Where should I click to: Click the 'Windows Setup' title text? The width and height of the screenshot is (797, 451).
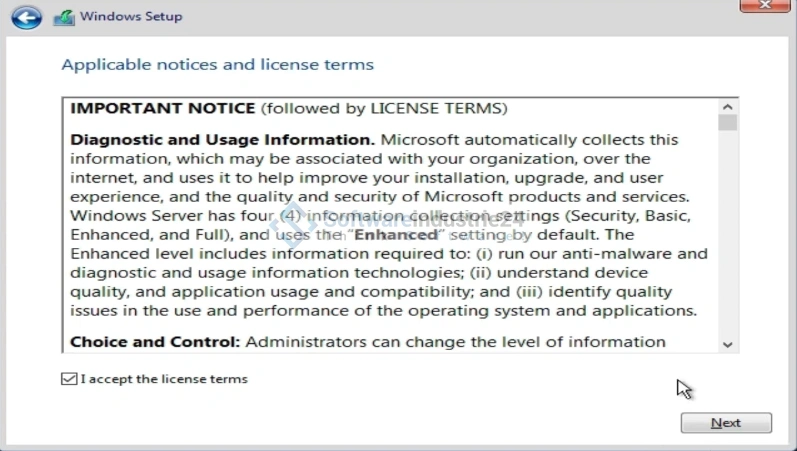tap(131, 17)
